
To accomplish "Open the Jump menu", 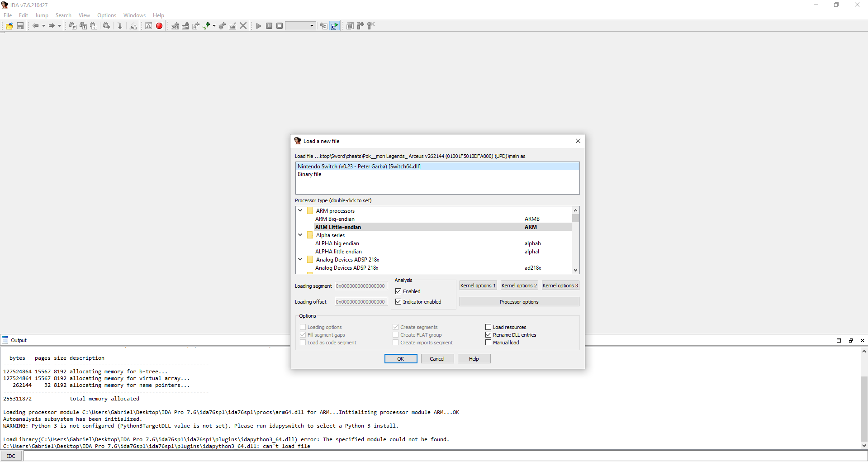I will 42,15.
